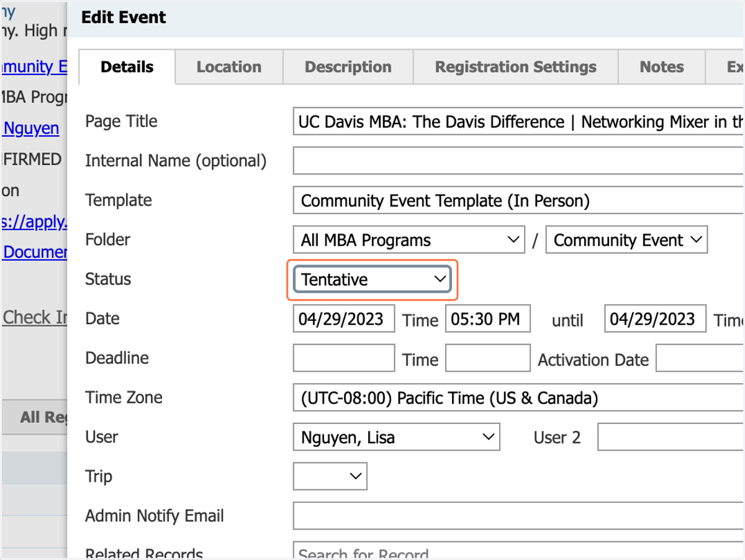Open the Registration Settings tab

click(516, 67)
